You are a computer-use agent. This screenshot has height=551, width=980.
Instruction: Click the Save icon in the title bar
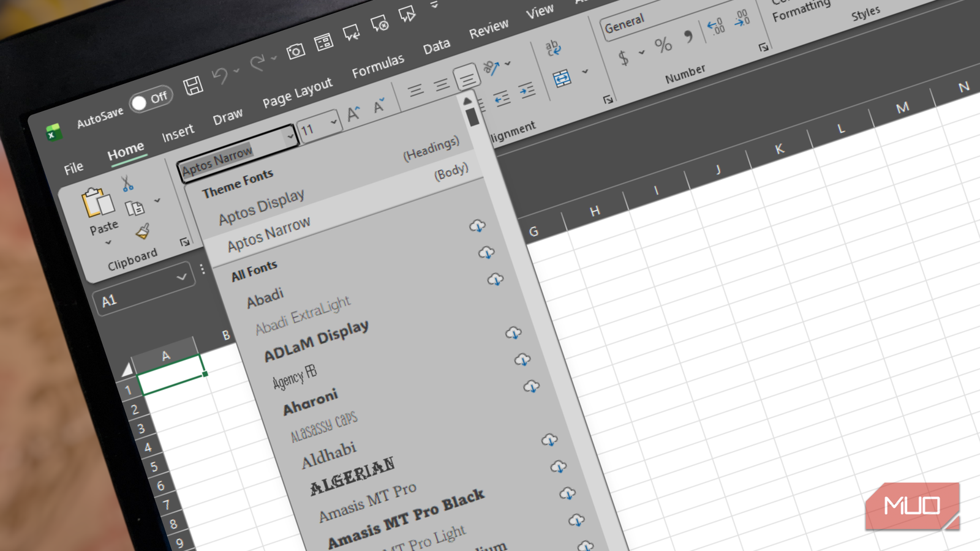pos(193,86)
